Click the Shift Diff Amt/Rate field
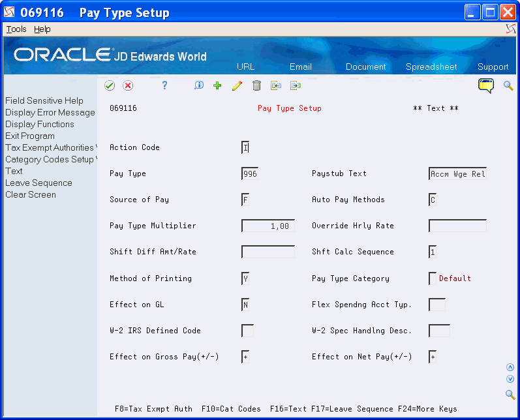 [x=268, y=252]
